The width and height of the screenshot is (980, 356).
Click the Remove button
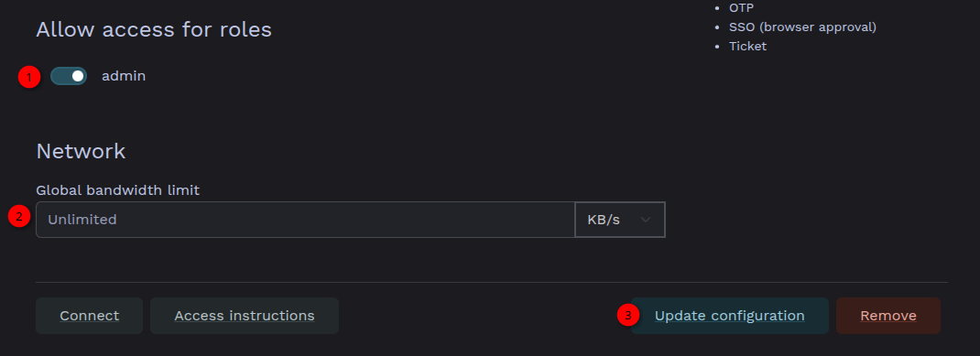pos(888,316)
